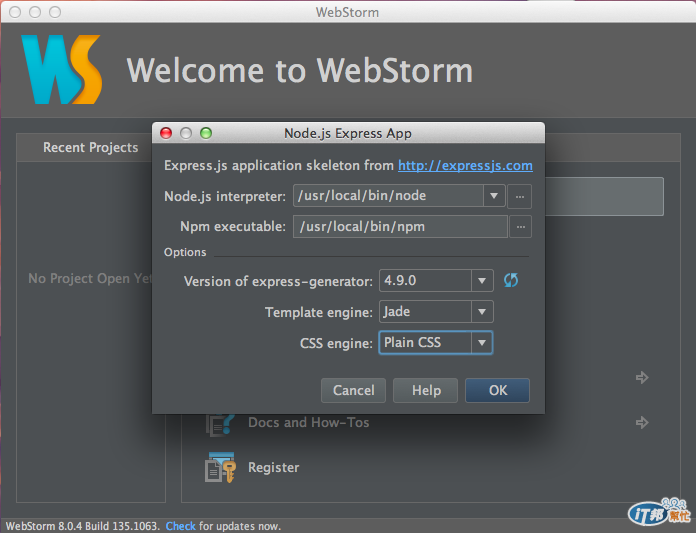
Task: Confirm the dialog with OK
Action: 497,391
